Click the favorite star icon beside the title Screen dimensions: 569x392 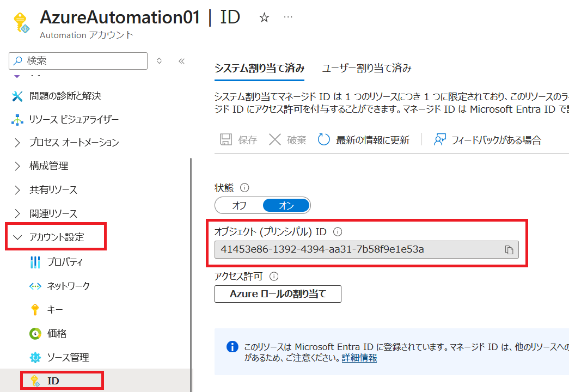click(264, 18)
